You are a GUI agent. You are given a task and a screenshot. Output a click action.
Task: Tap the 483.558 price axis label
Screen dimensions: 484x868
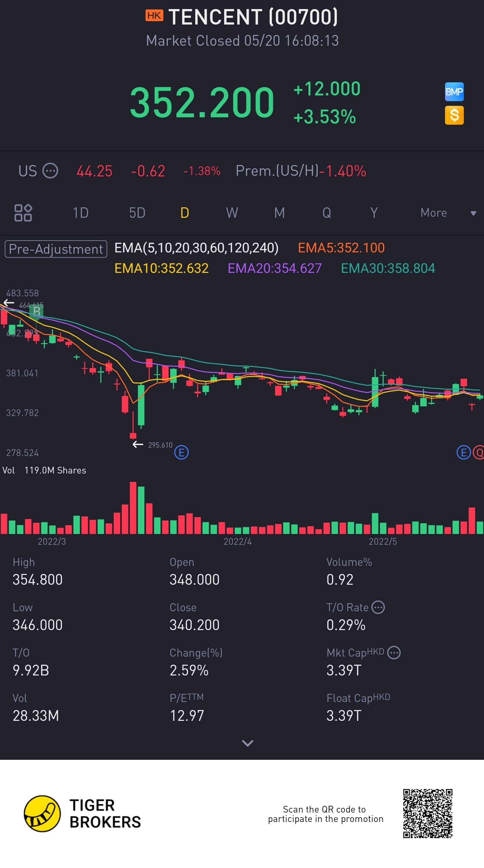pyautogui.click(x=22, y=293)
